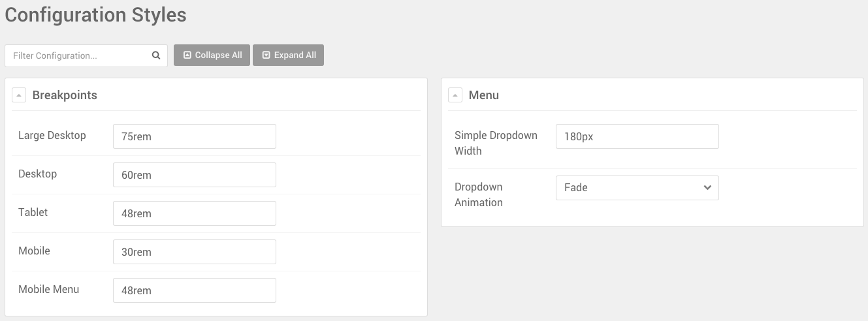
Task: Click the Menu panel heading text
Action: pos(484,95)
